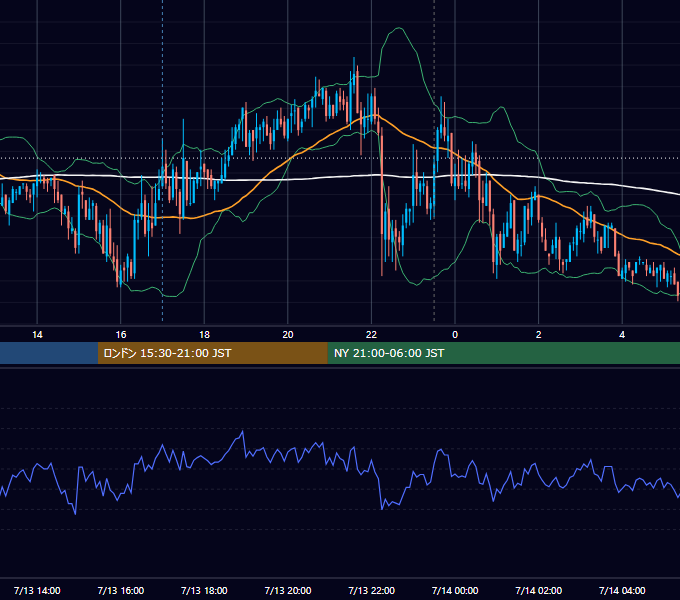
Task: Click the 22 hour axis label
Action: [371, 335]
